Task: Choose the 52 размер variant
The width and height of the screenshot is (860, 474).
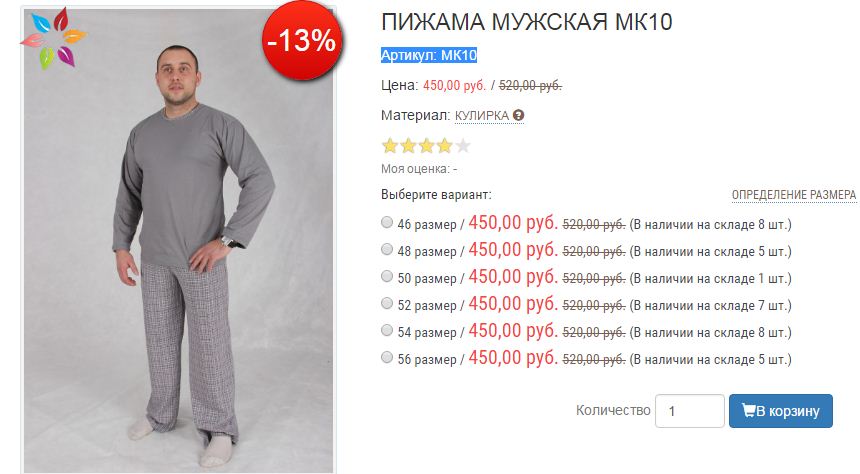Action: coord(387,303)
